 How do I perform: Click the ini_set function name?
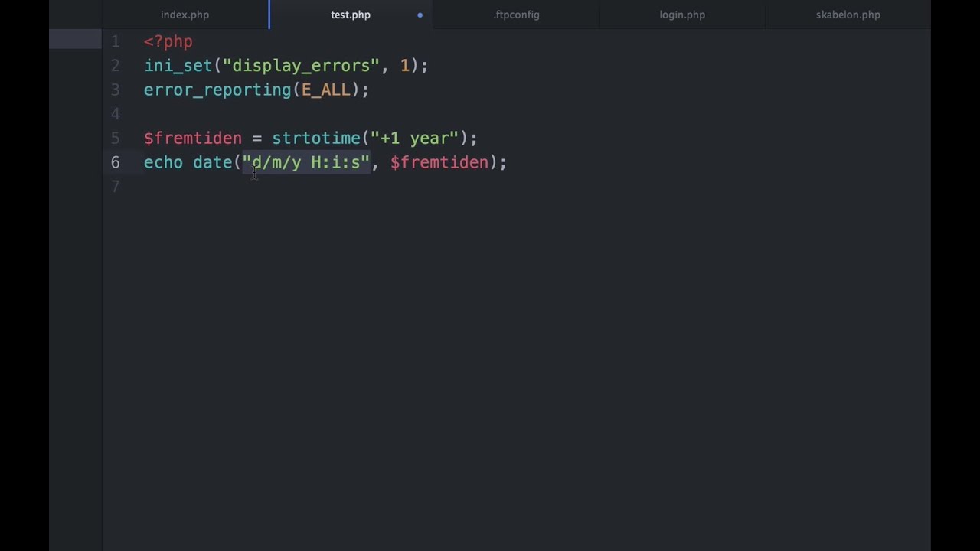pyautogui.click(x=178, y=66)
